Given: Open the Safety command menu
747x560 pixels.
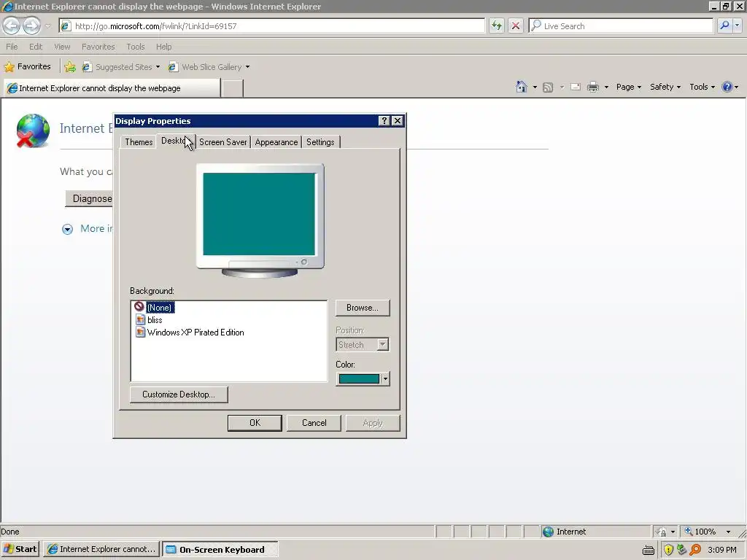Looking at the screenshot, I should point(665,87).
